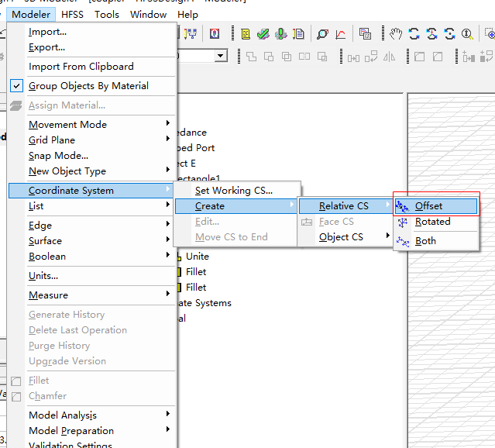Screen dimensions: 495x448
Task: Click the Relative CS menu entry
Action: [x=345, y=206]
